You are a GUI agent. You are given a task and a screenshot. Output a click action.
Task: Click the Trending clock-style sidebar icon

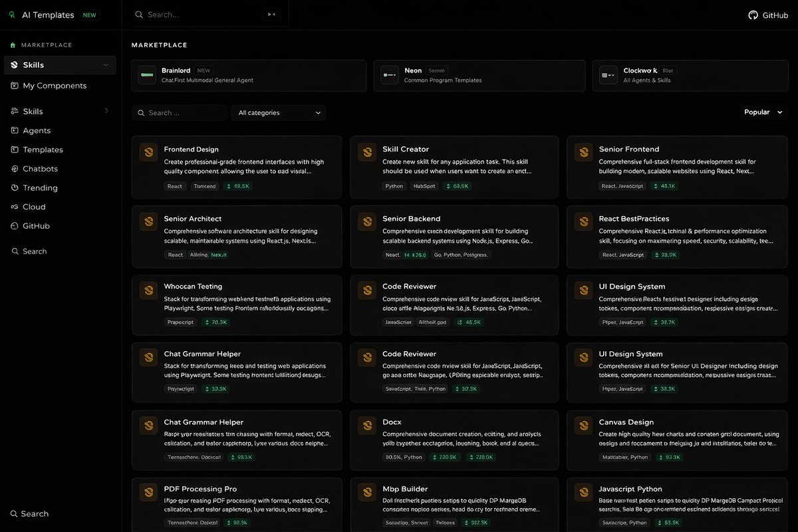click(x=15, y=188)
